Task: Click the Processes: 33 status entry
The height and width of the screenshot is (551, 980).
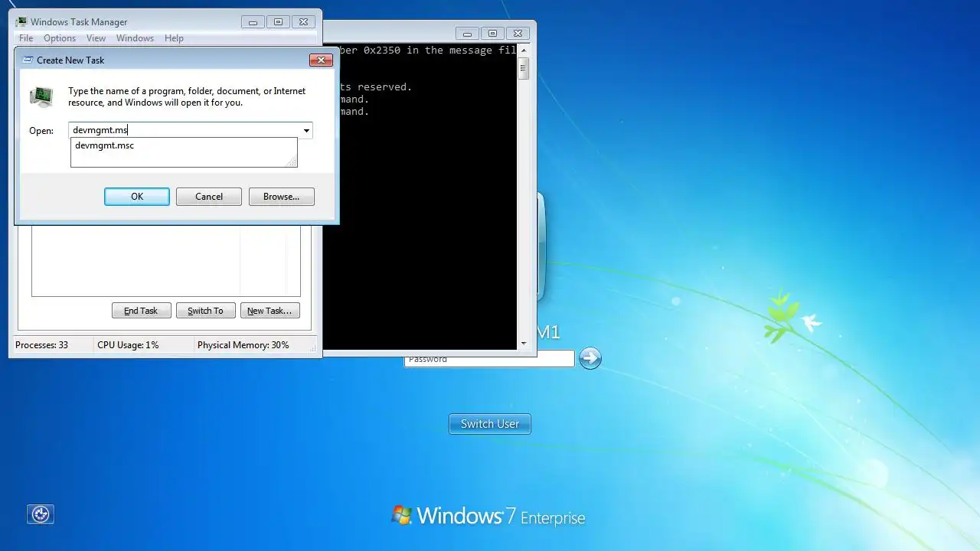Action: [42, 345]
